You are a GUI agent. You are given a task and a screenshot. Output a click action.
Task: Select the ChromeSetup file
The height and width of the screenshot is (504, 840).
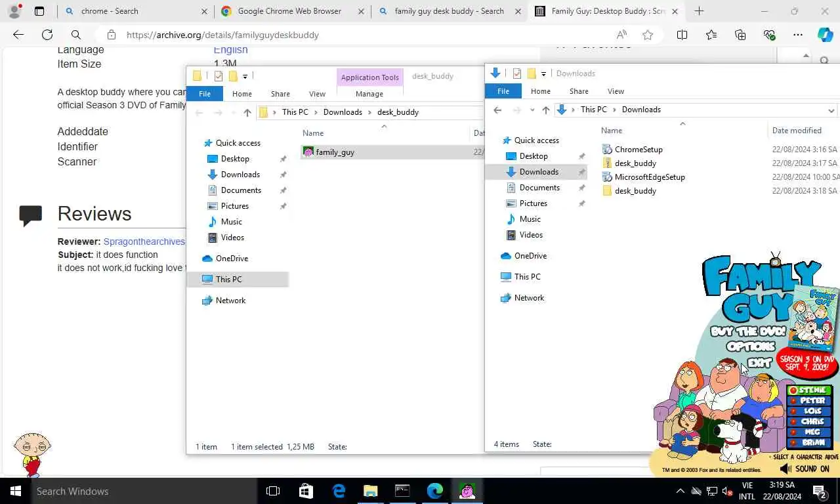(x=632, y=149)
